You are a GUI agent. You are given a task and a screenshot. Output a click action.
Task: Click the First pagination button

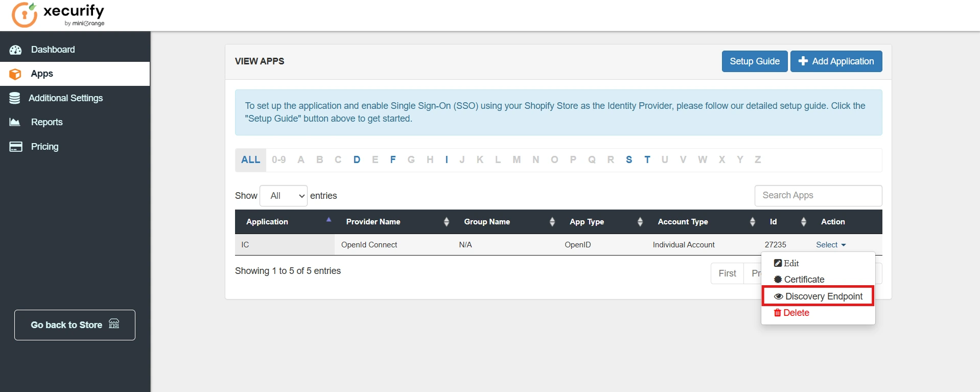coord(728,273)
